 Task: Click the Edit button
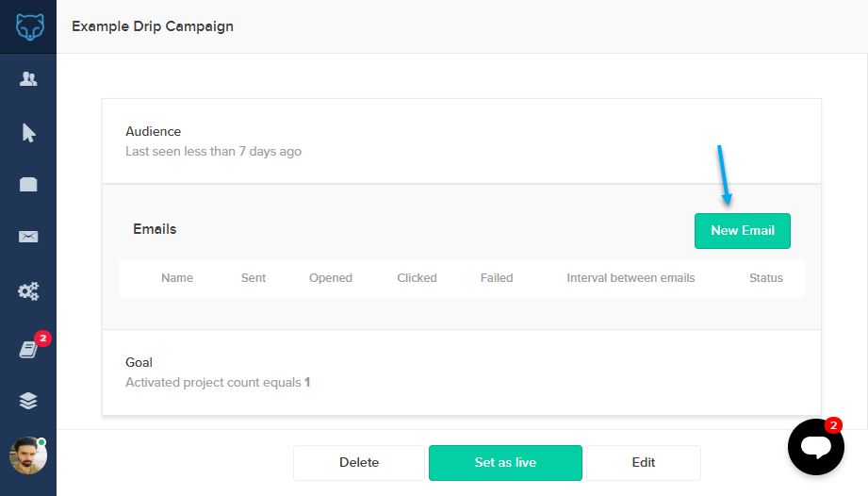point(644,463)
